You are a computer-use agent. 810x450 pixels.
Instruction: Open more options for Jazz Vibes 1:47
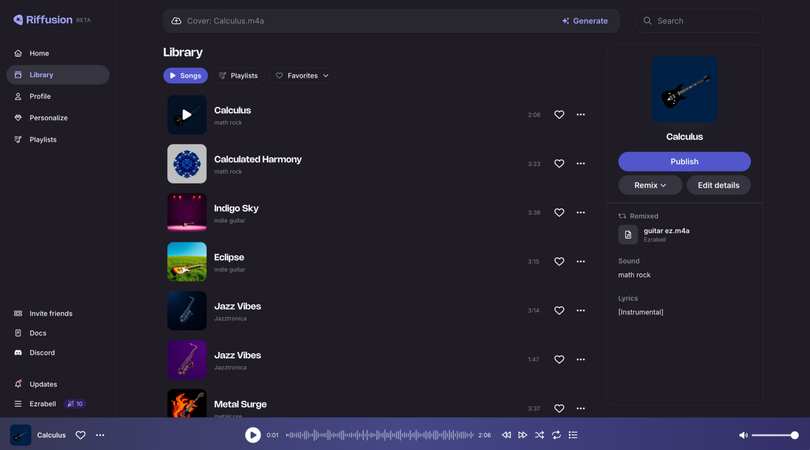pyautogui.click(x=581, y=360)
